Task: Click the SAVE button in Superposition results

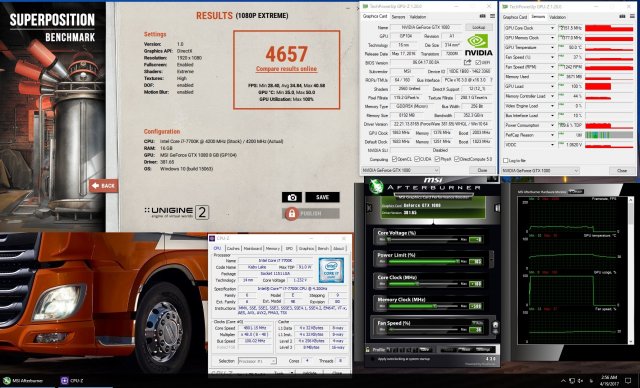Action: [x=322, y=197]
